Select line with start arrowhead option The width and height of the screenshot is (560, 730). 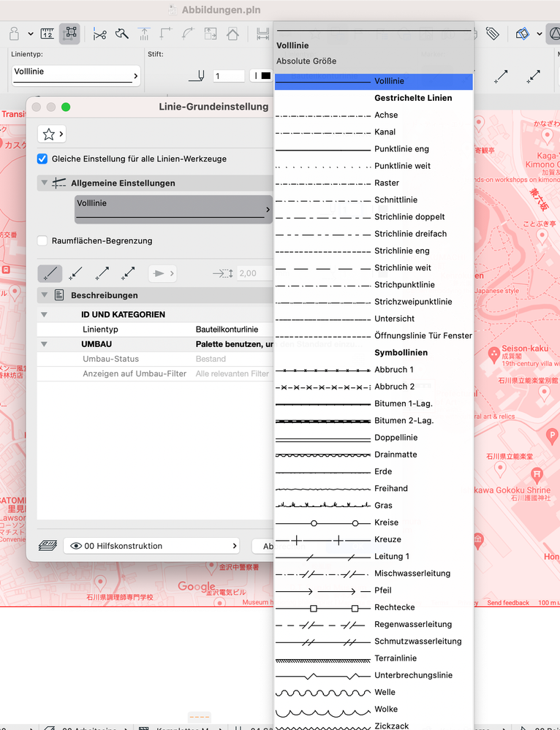click(75, 273)
